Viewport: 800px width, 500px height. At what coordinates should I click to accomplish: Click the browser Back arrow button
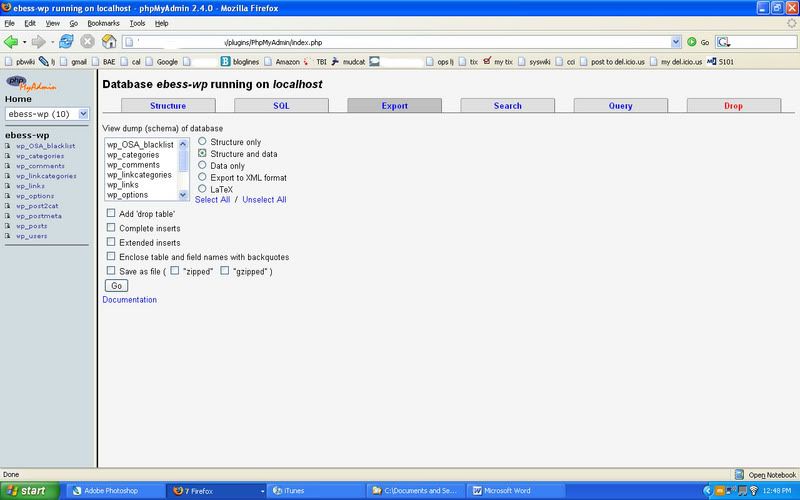click(x=12, y=42)
